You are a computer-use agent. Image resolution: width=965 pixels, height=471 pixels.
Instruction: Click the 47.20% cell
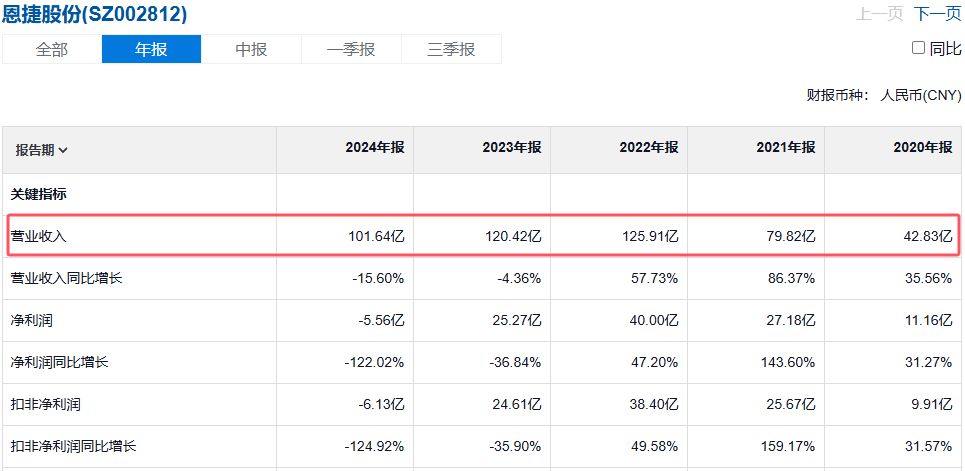(x=655, y=362)
